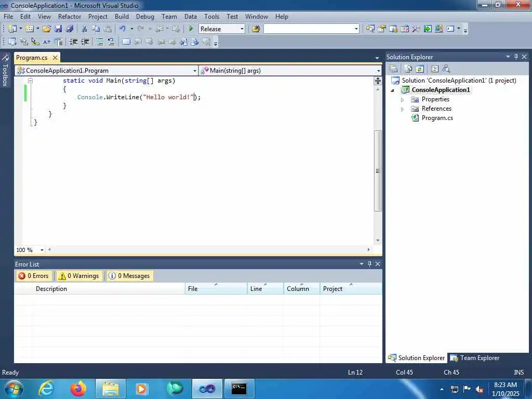The width and height of the screenshot is (532, 399).
Task: Collapse the ConsoleApplication1 project node
Action: (393, 90)
